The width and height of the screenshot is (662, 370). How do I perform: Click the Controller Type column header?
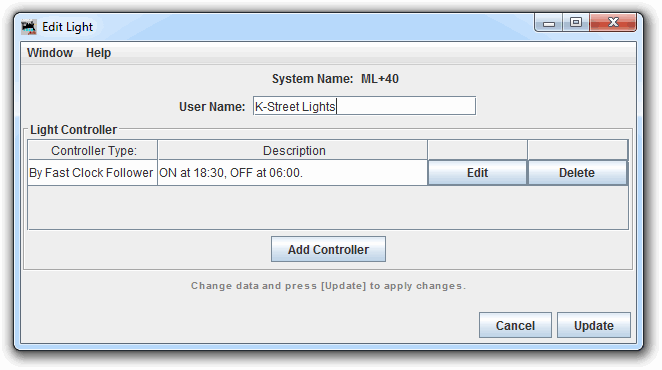tap(92, 150)
